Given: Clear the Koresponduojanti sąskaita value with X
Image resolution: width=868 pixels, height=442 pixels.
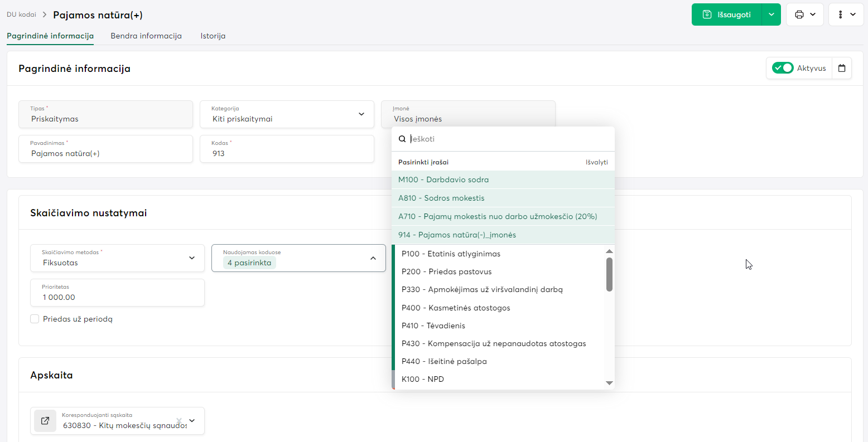Looking at the screenshot, I should (x=179, y=421).
